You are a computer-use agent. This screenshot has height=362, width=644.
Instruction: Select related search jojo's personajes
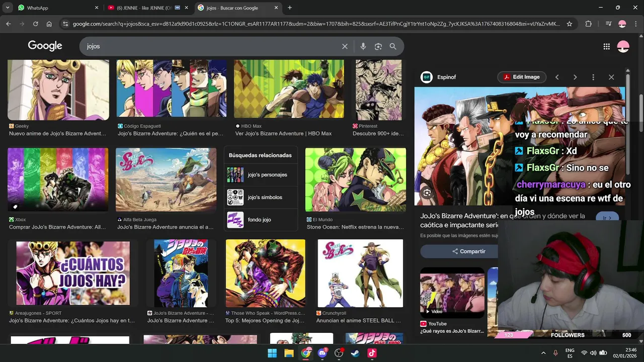click(261, 174)
